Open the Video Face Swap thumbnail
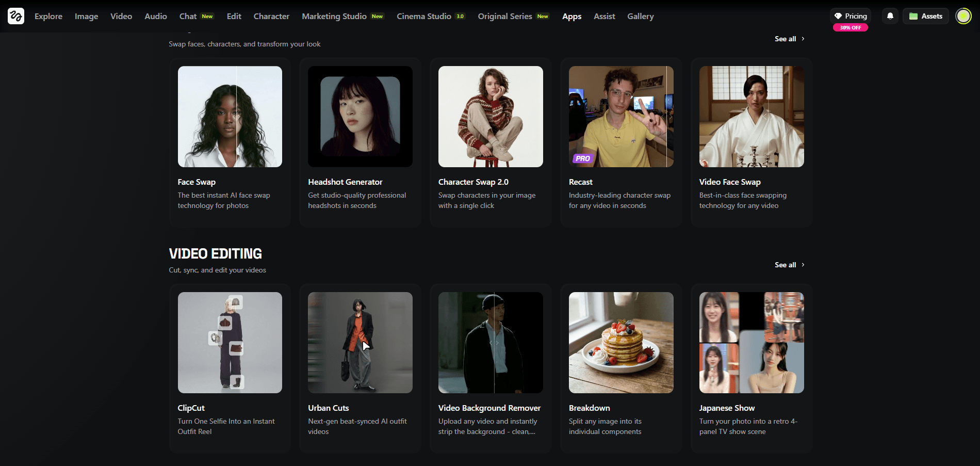This screenshot has height=466, width=980. coord(751,117)
